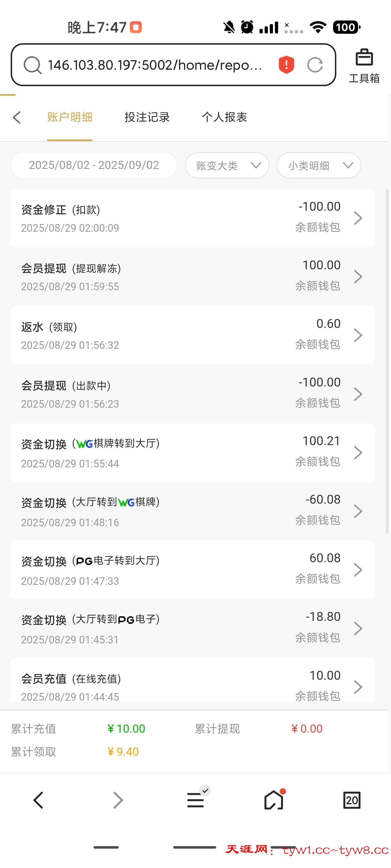Select the 账户明细 tab

pos(70,117)
